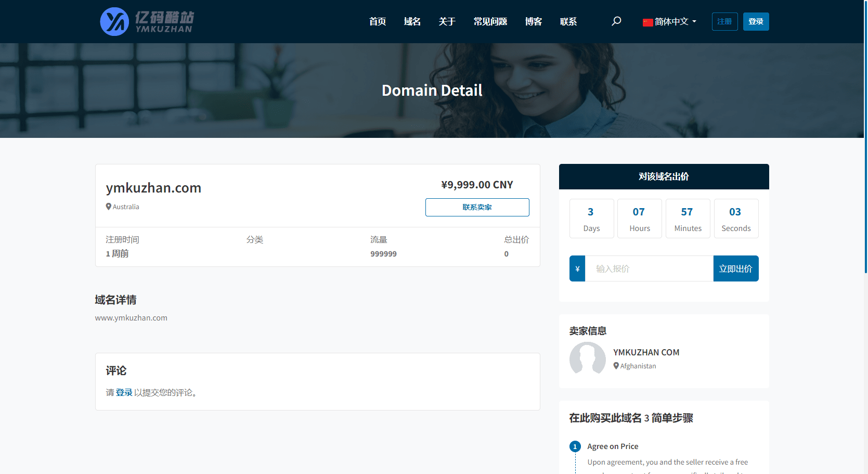
Task: Click the Afghanistan seller location text
Action: click(x=638, y=366)
